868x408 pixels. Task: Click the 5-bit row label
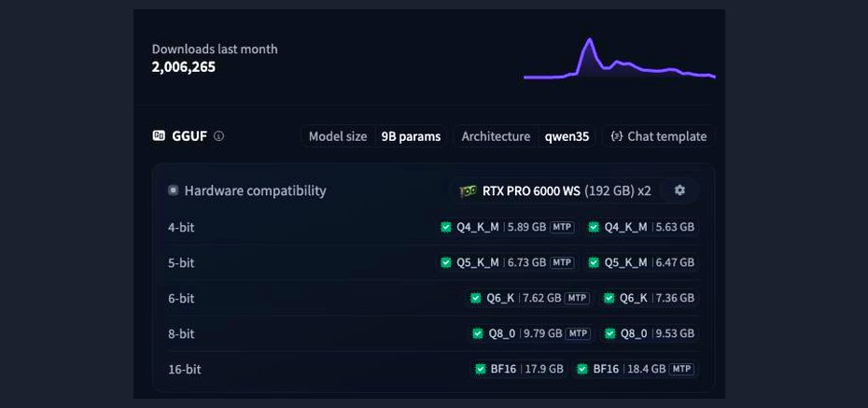tap(181, 262)
